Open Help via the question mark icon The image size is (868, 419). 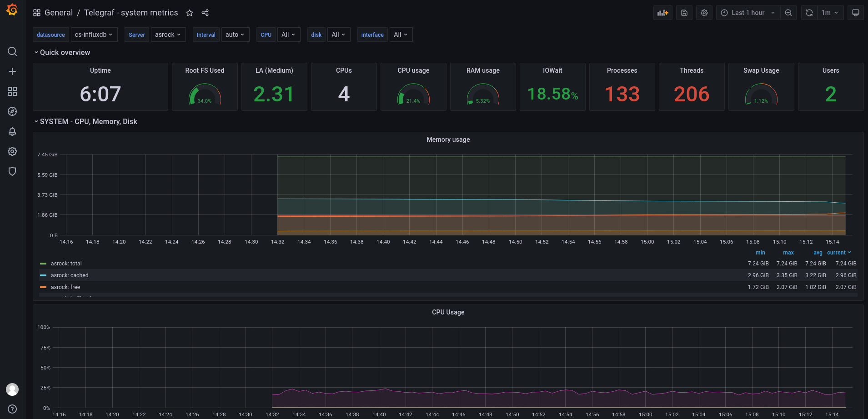point(12,409)
